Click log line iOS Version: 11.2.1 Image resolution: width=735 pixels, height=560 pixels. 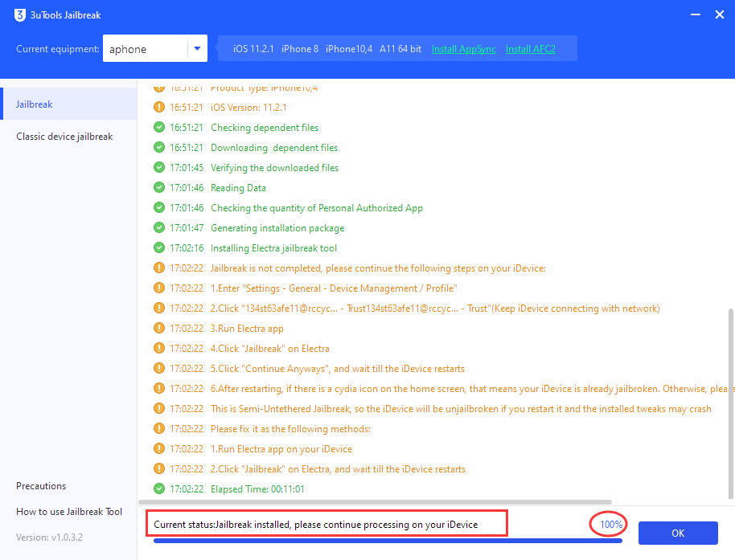[x=248, y=107]
